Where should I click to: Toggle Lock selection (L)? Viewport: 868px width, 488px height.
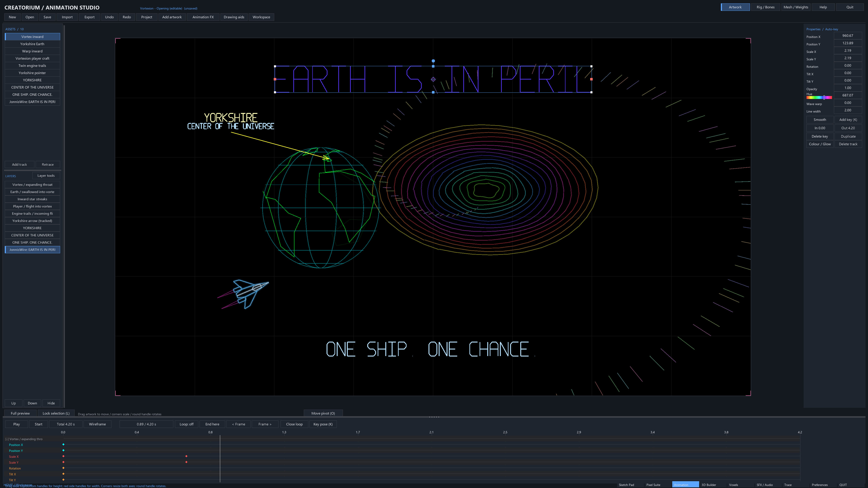pyautogui.click(x=56, y=413)
